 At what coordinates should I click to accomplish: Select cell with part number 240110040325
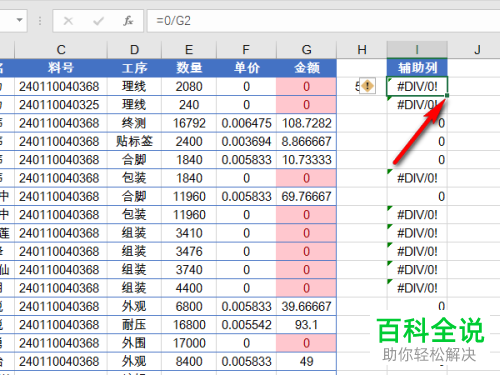[61, 105]
